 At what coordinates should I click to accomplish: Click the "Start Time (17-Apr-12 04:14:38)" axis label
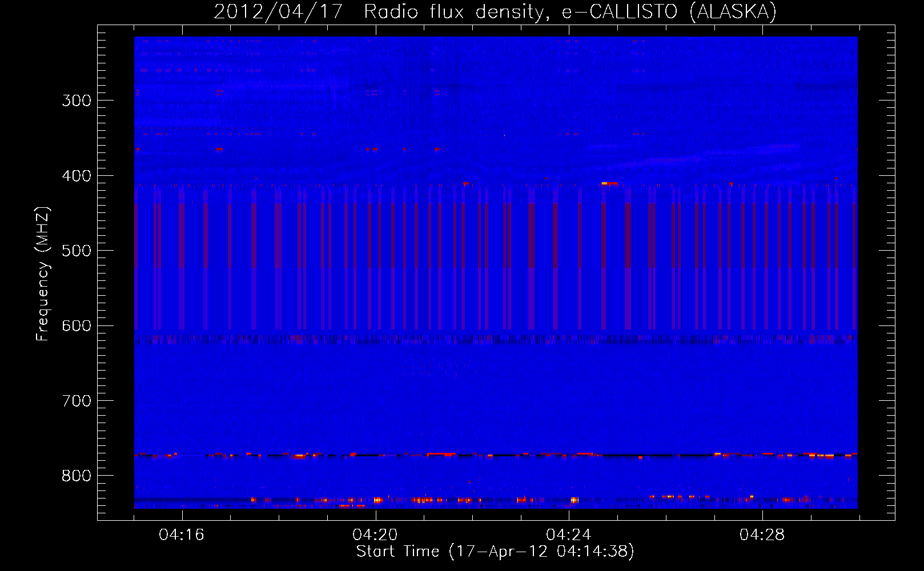click(x=495, y=552)
